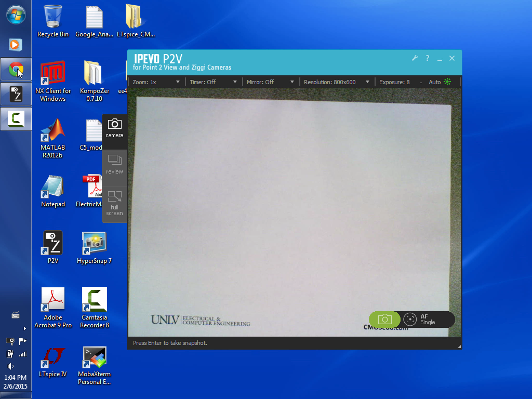Image resolution: width=532 pixels, height=399 pixels.
Task: Select Camtasia button in taskbar
Action: (x=16, y=119)
